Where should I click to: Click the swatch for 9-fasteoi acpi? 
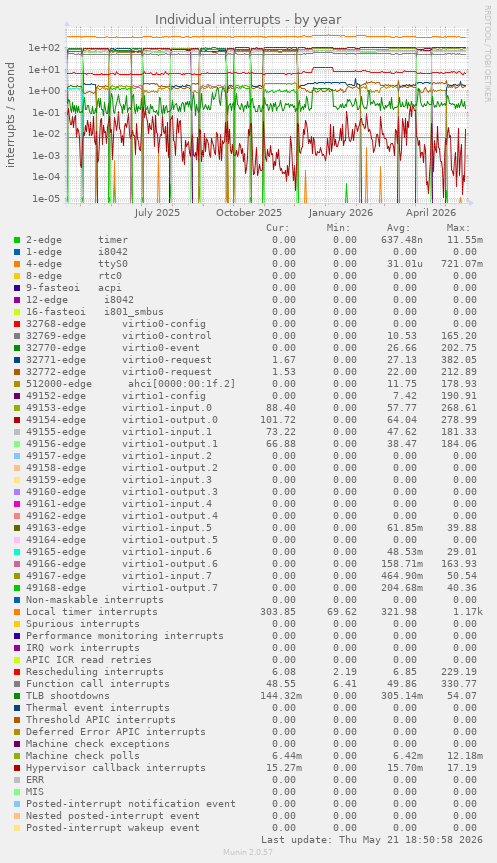17,288
